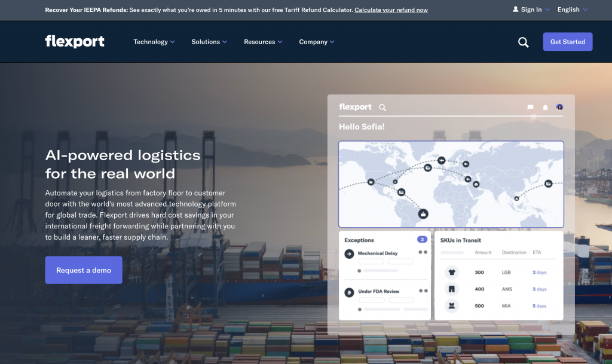The width and height of the screenshot is (612, 364).
Task: Follow the Calculate your refund now link
Action: [391, 10]
